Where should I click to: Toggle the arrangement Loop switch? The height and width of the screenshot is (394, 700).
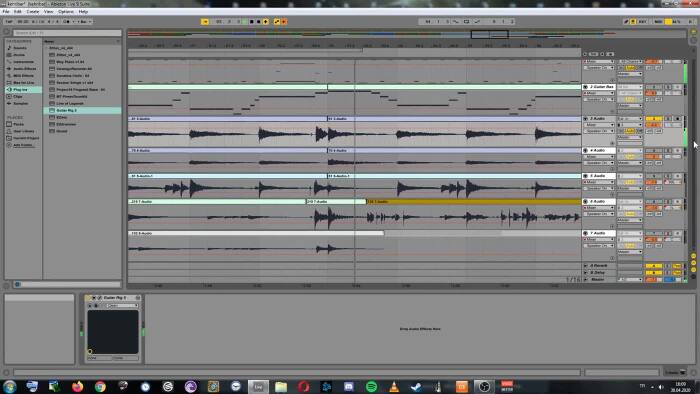click(x=466, y=21)
